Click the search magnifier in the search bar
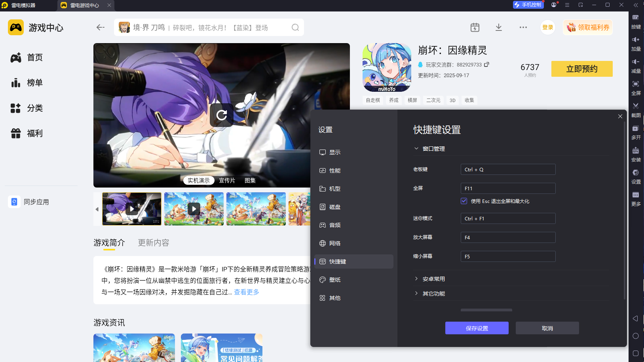Image resolution: width=644 pixels, height=362 pixels. [295, 27]
